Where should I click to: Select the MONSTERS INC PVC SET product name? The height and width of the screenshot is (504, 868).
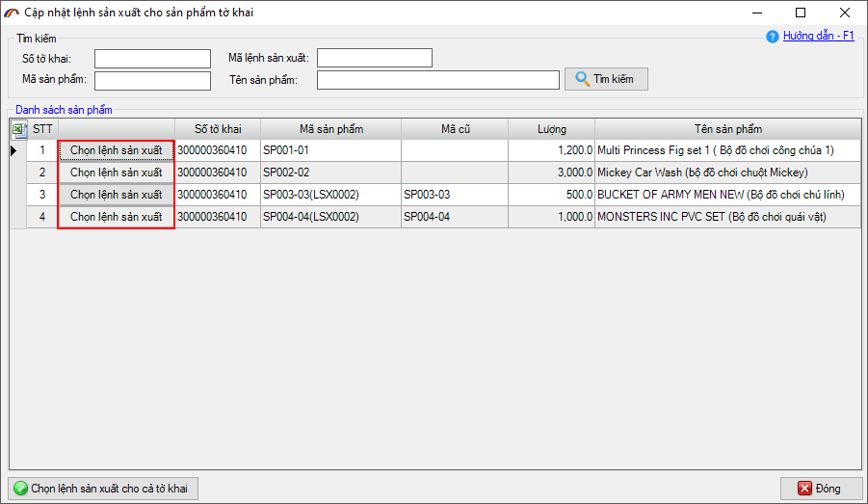tap(728, 217)
